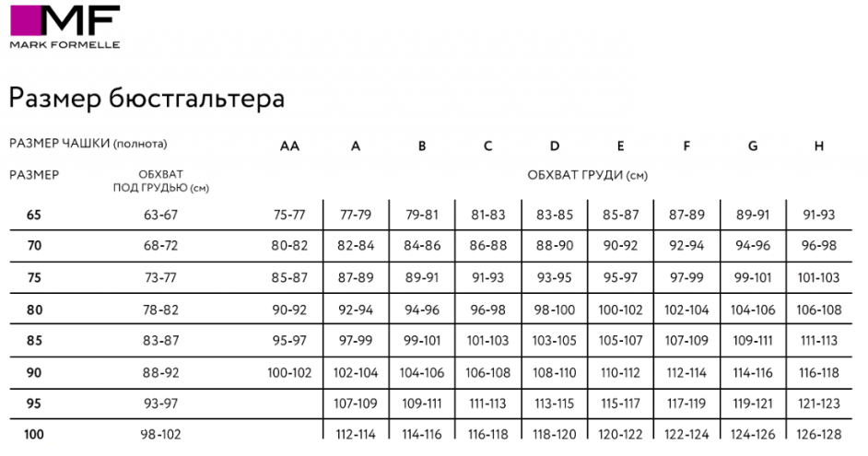Select the size 65 row label
This screenshot has width=868, height=456.
click(34, 215)
